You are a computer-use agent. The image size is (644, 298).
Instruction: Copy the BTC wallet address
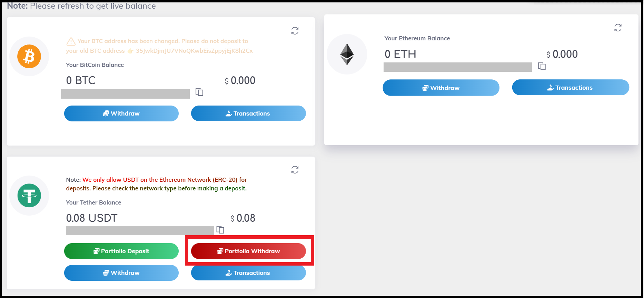(x=199, y=92)
